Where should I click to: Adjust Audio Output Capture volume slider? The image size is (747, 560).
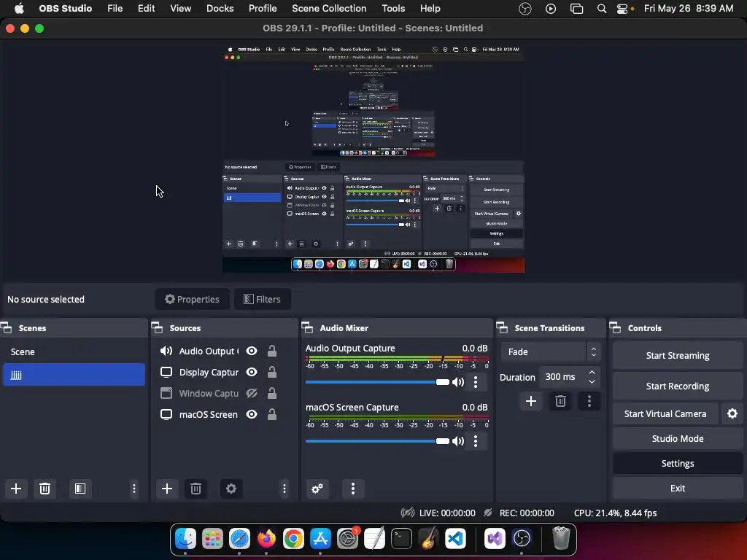[377, 382]
